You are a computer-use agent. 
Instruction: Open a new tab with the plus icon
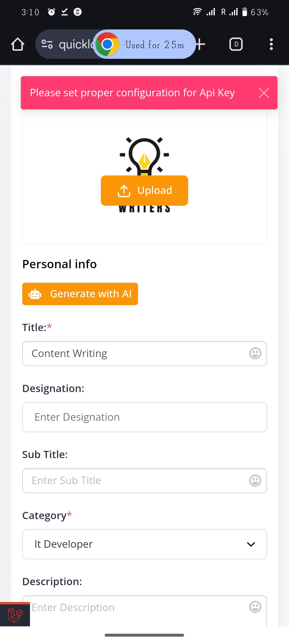(200, 44)
